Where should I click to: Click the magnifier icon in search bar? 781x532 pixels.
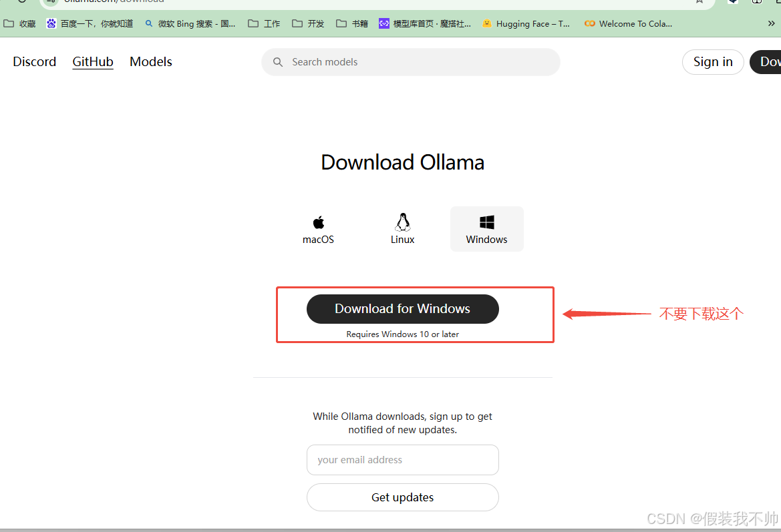tap(278, 62)
